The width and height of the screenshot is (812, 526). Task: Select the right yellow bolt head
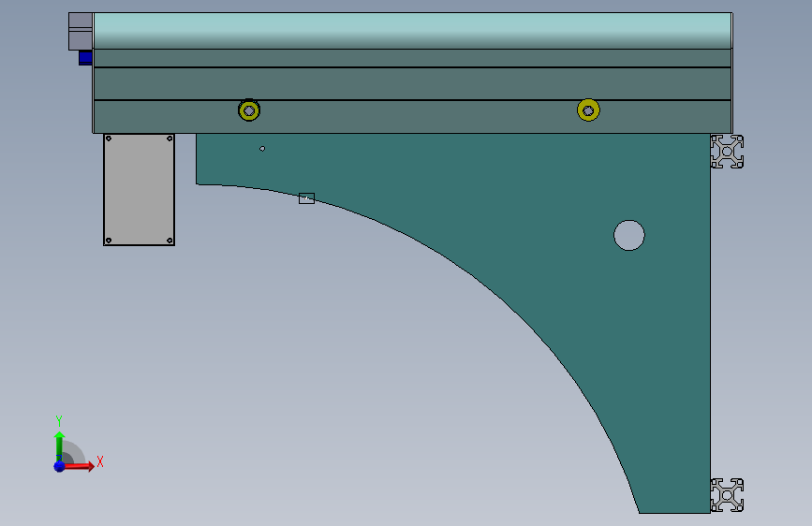tap(588, 110)
